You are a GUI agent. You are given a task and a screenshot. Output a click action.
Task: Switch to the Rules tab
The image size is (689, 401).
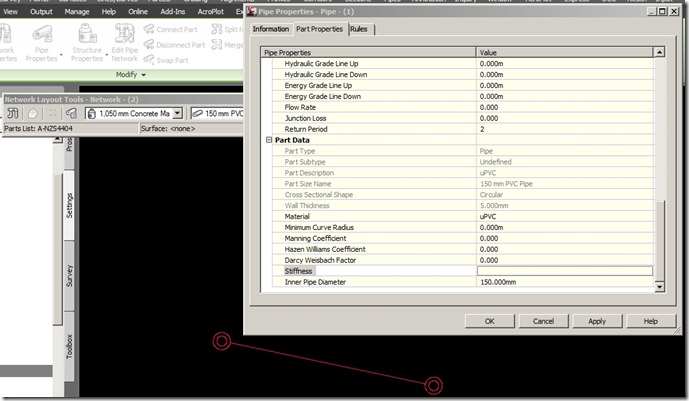click(x=359, y=29)
